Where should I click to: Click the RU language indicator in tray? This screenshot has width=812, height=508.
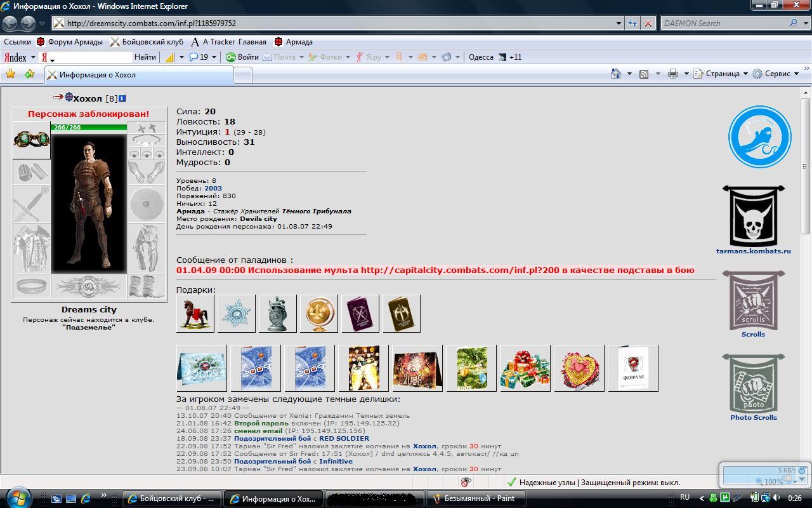[685, 497]
